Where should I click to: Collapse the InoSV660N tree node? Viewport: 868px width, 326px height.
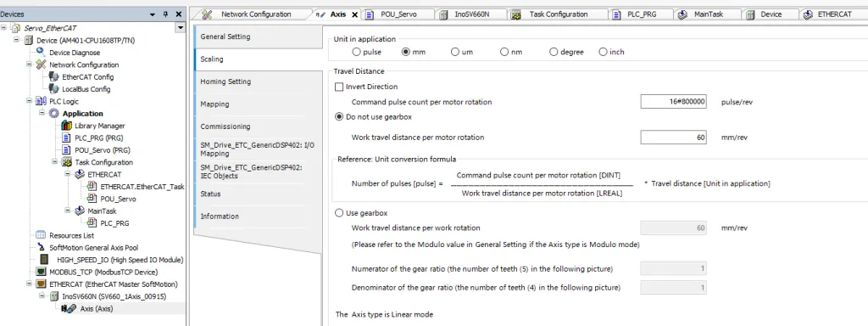[x=42, y=296]
